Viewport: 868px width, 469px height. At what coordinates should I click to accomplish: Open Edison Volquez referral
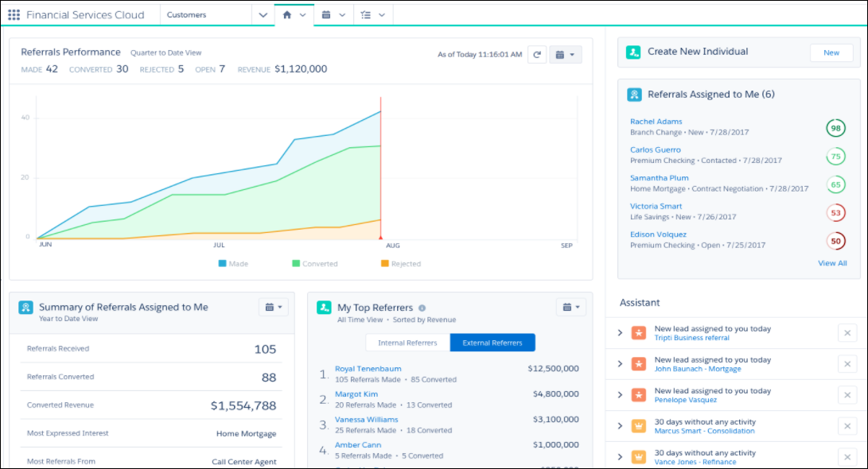658,234
